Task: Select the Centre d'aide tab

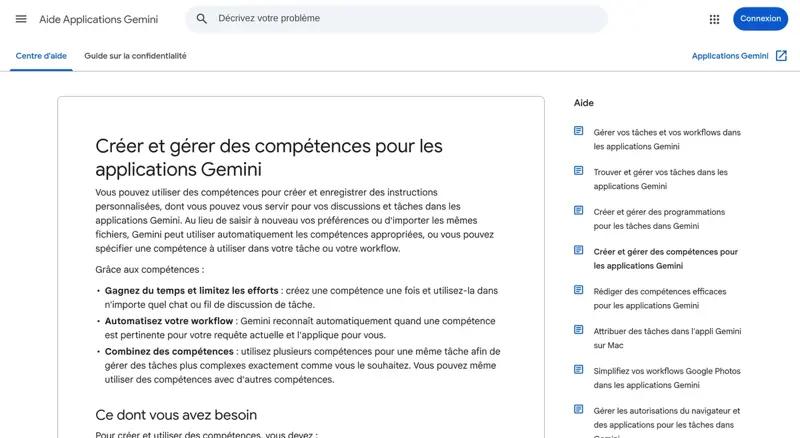Action: click(41, 56)
